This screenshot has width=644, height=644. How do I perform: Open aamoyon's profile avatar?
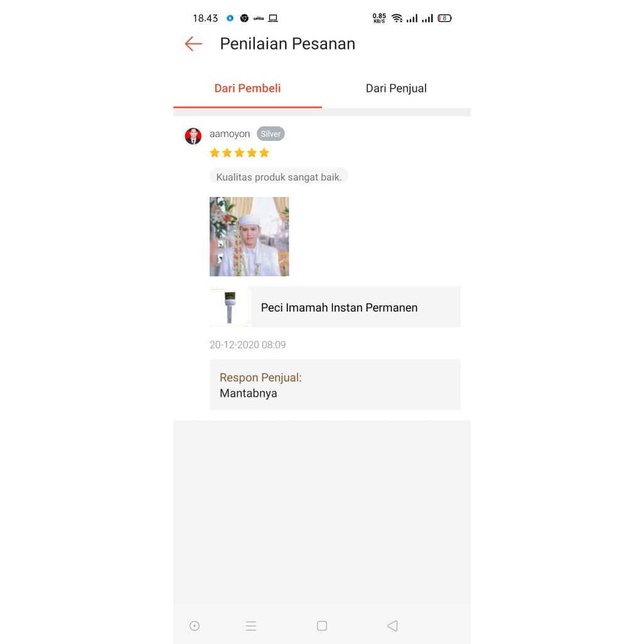point(193,136)
